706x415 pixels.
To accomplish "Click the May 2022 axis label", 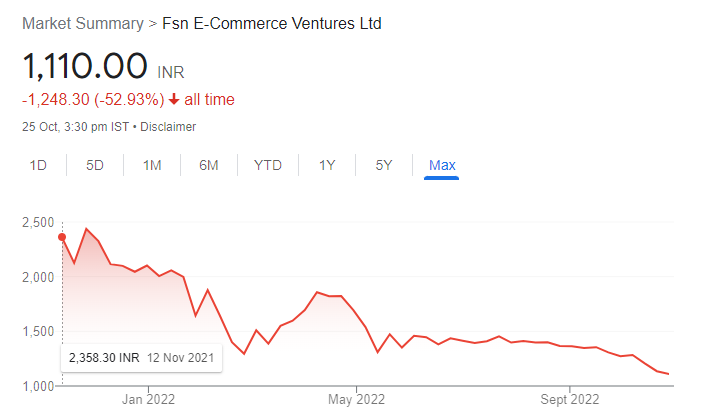I will point(356,399).
